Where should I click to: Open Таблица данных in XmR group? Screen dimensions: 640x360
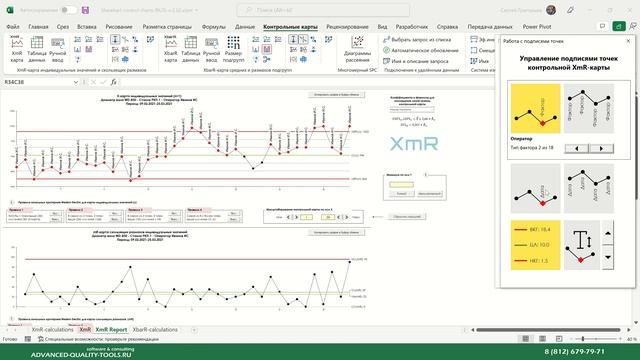pos(37,49)
